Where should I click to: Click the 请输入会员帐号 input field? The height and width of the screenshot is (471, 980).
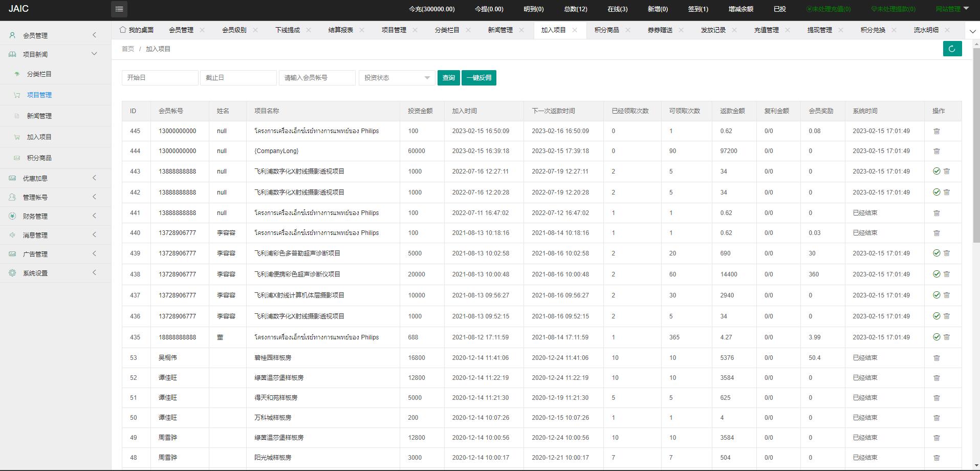(x=317, y=78)
